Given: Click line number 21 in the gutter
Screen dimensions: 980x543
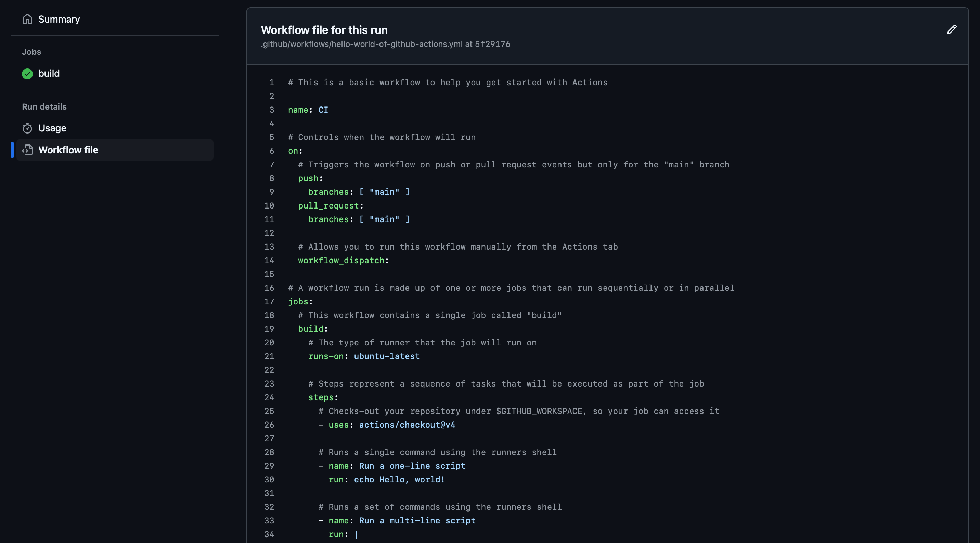Looking at the screenshot, I should click(x=269, y=356).
